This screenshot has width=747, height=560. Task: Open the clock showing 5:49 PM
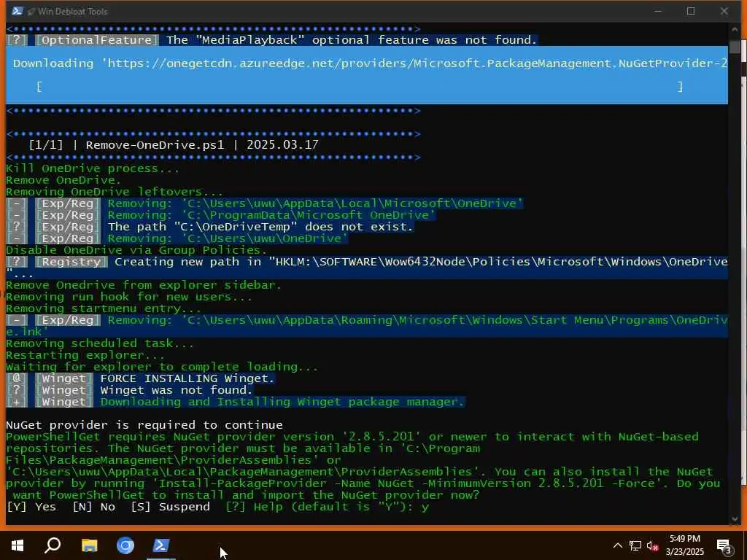[684, 545]
